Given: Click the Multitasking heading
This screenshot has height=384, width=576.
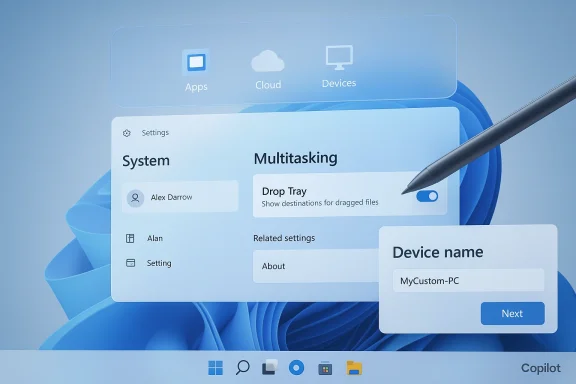Looking at the screenshot, I should (295, 158).
